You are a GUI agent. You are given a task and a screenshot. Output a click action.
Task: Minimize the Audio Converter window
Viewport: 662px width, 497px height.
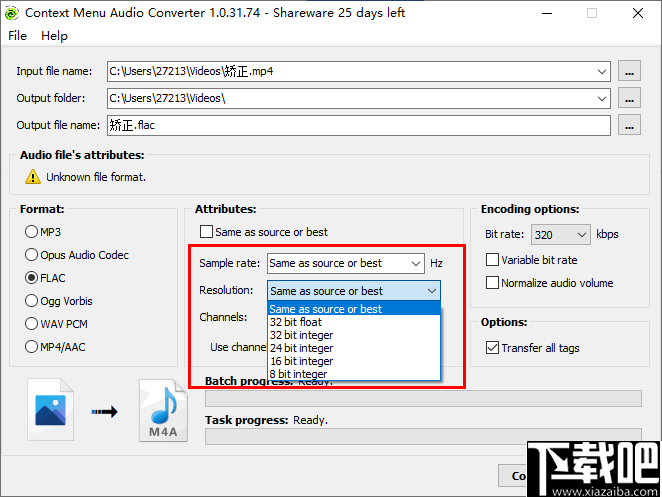click(x=547, y=13)
